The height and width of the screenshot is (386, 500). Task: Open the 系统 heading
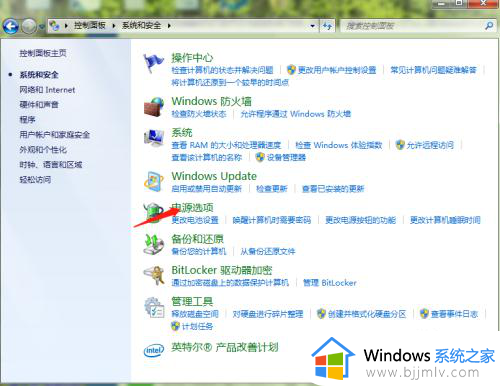[x=182, y=133]
